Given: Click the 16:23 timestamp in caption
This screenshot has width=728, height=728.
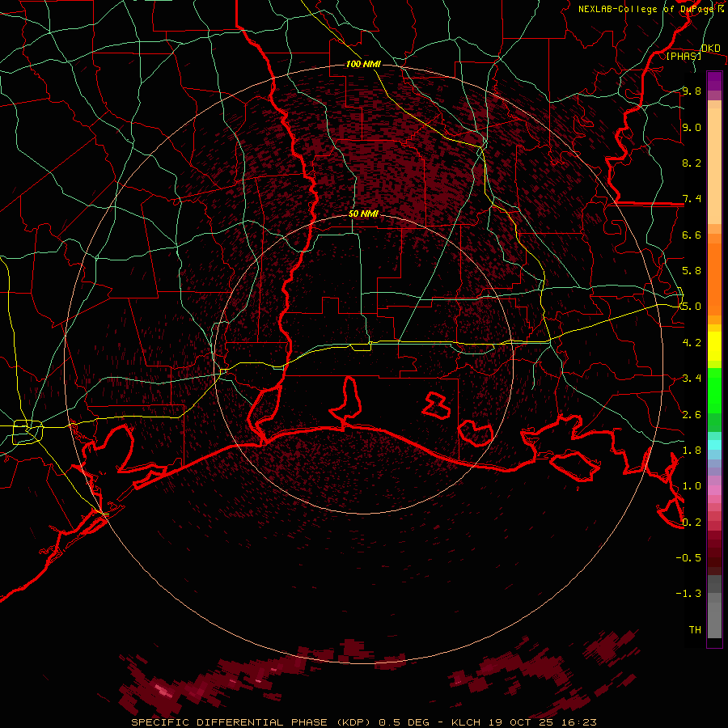Looking at the screenshot, I should coord(580,722).
